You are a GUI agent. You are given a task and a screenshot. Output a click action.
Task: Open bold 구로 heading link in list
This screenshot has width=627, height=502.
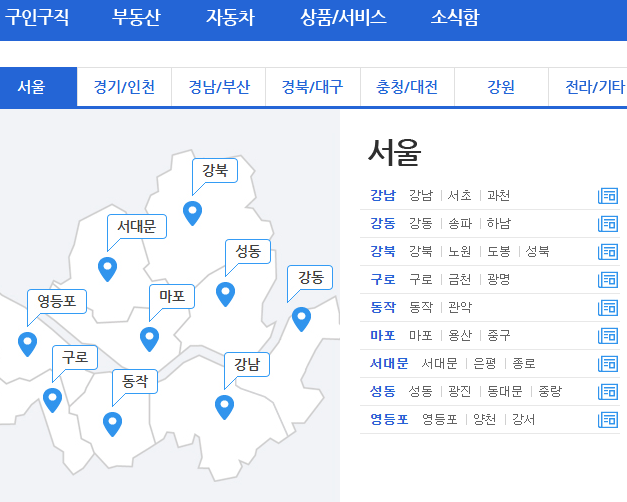[x=383, y=279]
